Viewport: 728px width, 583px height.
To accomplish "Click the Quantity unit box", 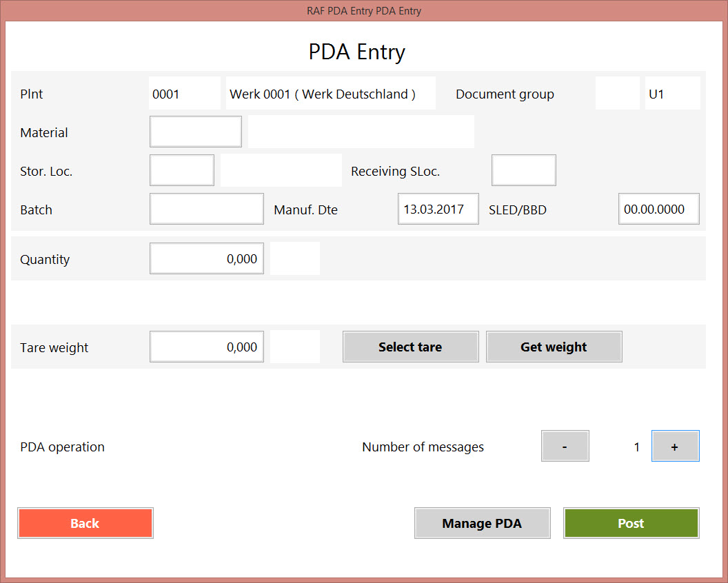I will pos(295,258).
